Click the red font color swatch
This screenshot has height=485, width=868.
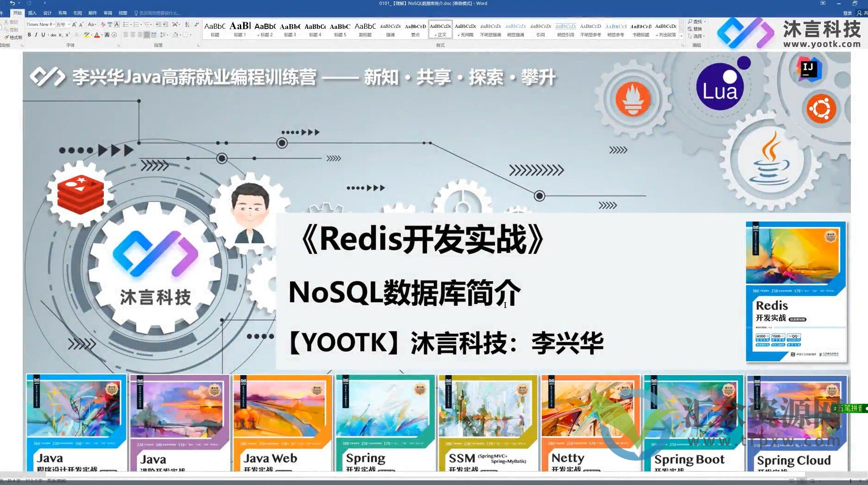tap(96, 35)
